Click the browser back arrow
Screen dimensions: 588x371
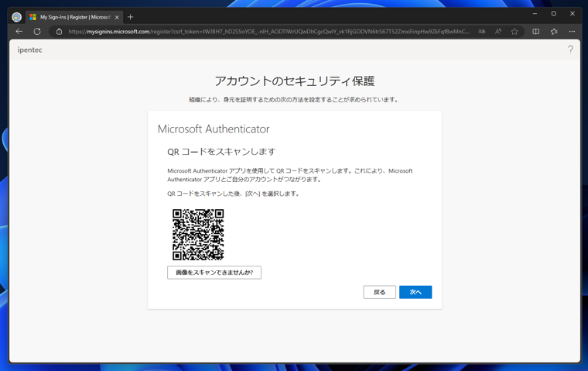[19, 32]
